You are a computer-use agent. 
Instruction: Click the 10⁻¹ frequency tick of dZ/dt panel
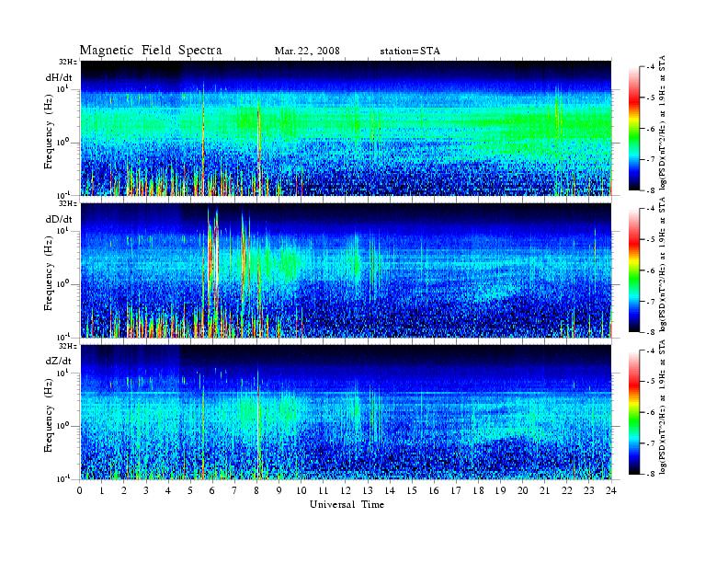pyautogui.click(x=63, y=478)
